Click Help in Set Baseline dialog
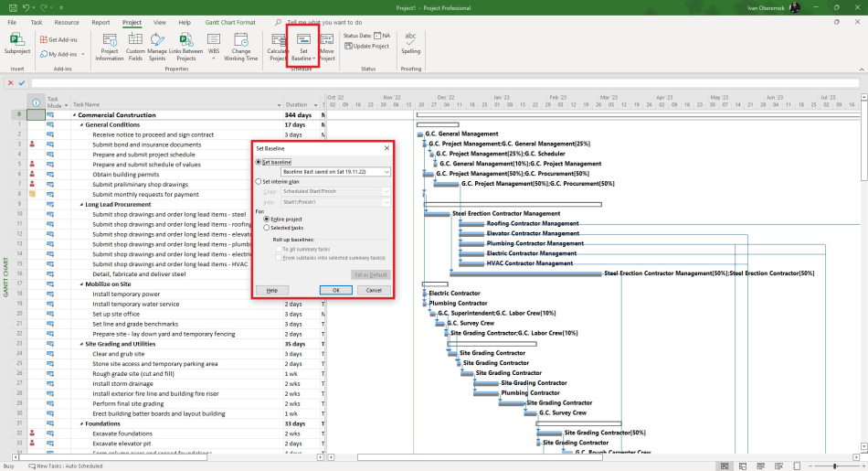Viewport: 868px width, 471px height. [271, 290]
